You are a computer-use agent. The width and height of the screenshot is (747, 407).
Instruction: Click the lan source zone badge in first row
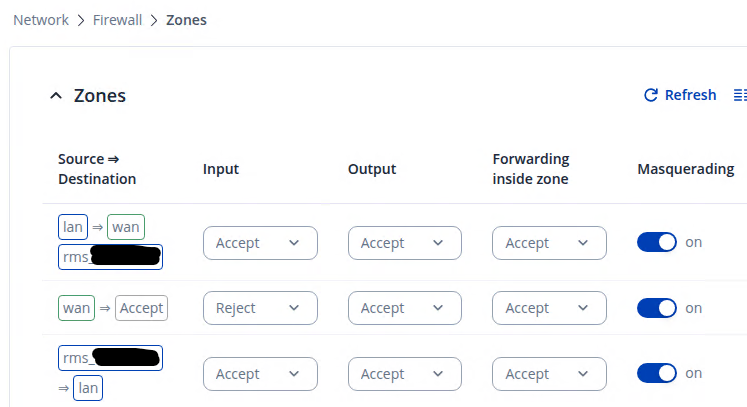pos(73,228)
